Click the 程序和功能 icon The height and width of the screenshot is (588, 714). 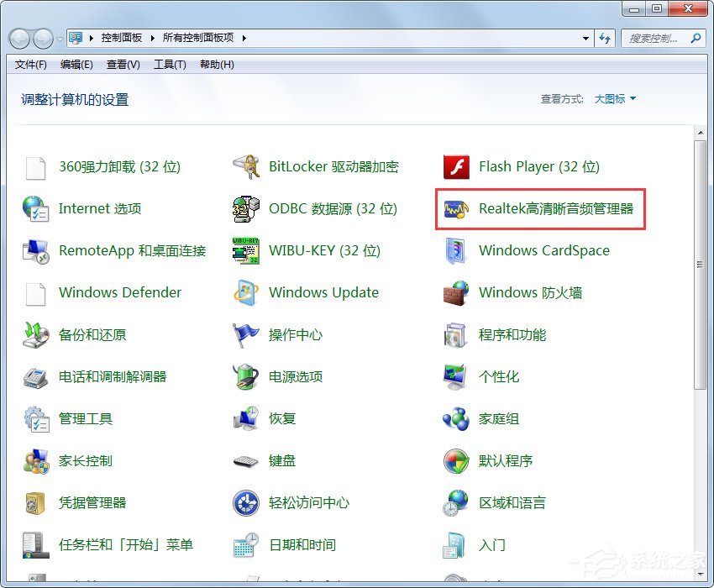pyautogui.click(x=455, y=335)
